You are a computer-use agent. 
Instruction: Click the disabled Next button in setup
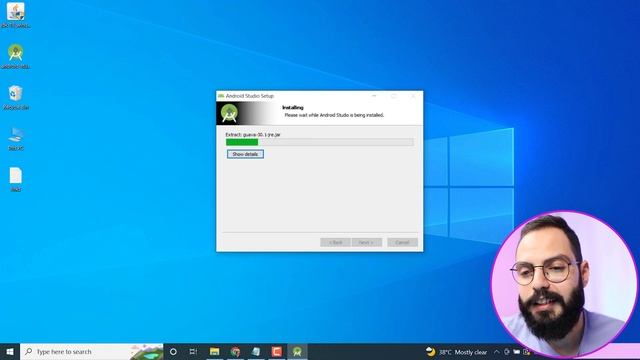[367, 242]
